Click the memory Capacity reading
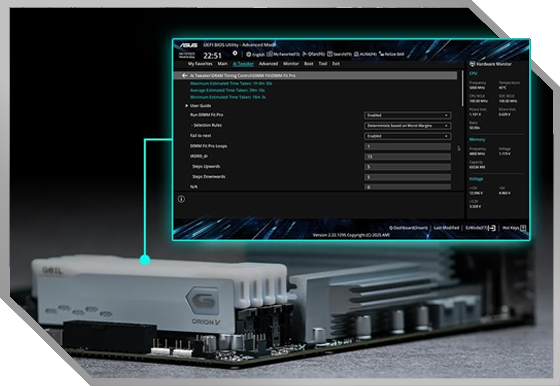Viewport: 560px width, 386px height. point(477,165)
